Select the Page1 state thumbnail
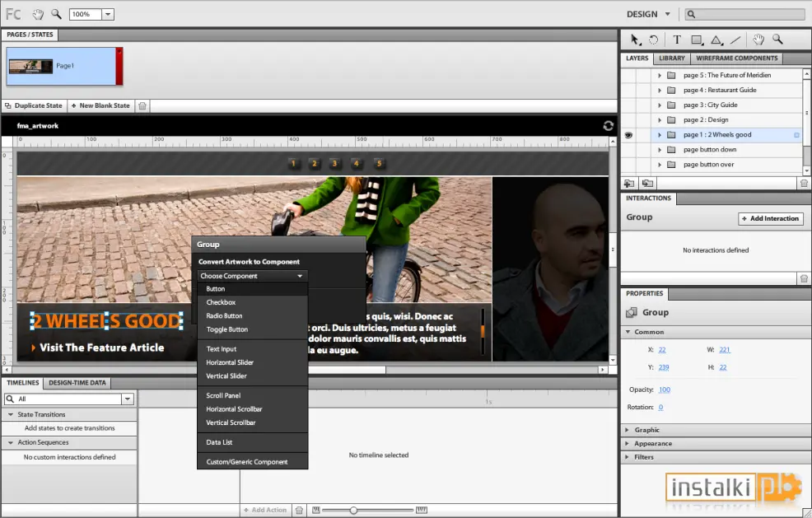 [x=65, y=66]
